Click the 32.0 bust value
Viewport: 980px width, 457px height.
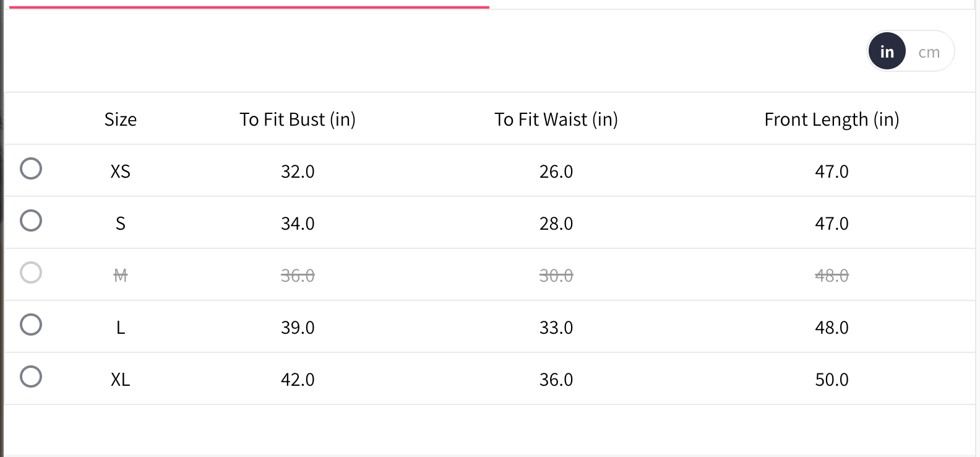tap(298, 172)
